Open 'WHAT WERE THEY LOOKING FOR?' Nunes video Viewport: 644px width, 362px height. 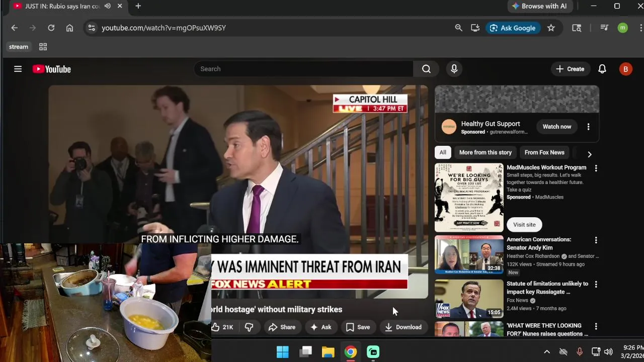tap(547, 330)
